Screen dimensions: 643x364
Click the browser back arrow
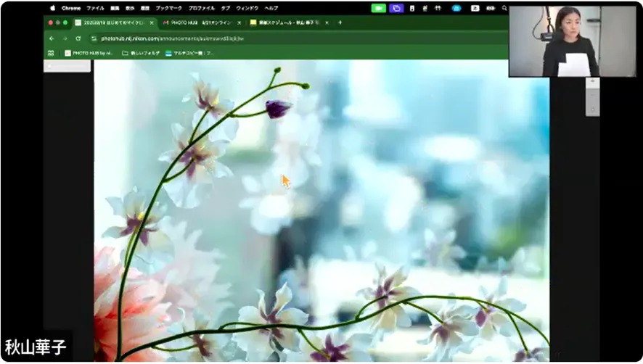tap(52, 38)
